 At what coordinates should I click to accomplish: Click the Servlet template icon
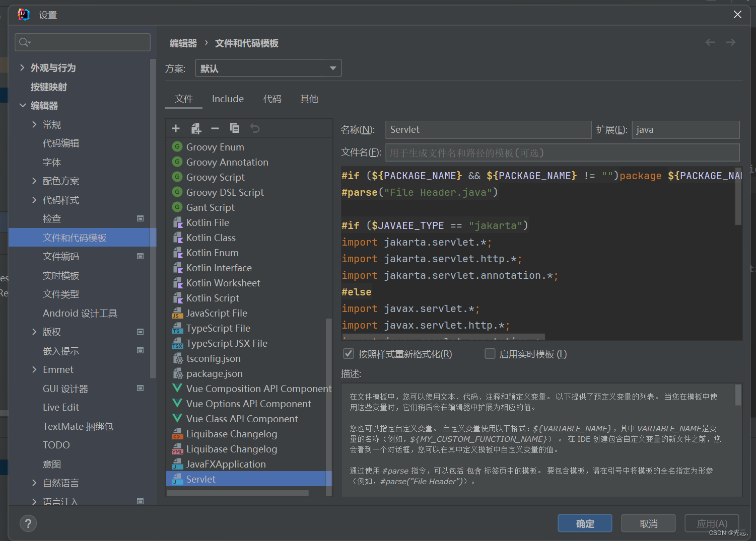(177, 479)
